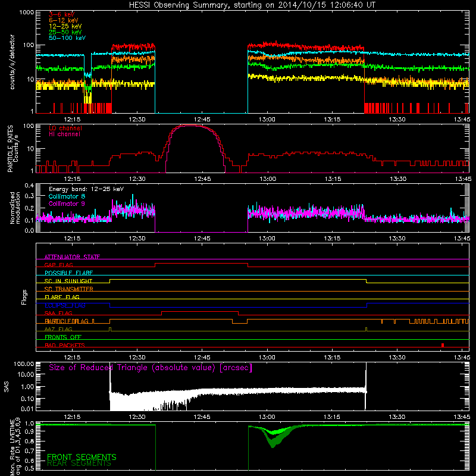Click the HESSI Observing Summary title

tap(252, 5)
